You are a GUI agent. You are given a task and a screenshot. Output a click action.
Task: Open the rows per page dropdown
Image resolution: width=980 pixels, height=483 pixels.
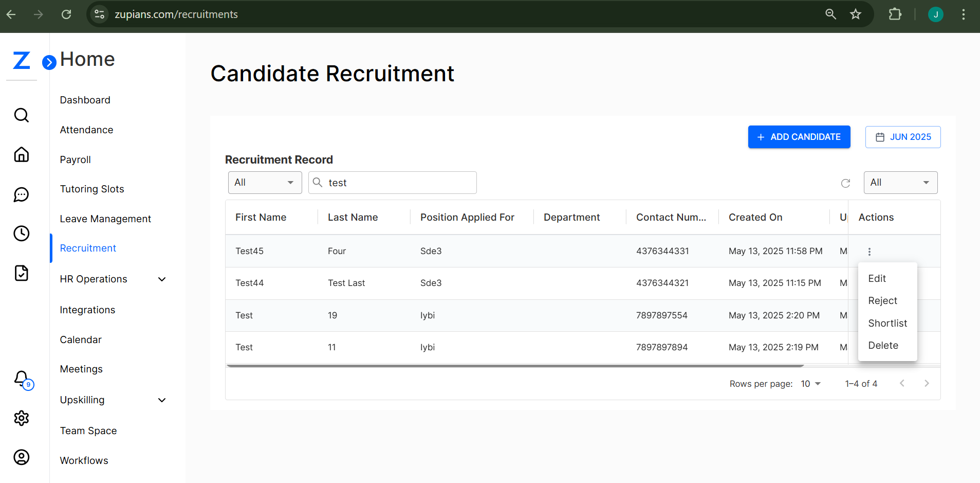pos(811,384)
